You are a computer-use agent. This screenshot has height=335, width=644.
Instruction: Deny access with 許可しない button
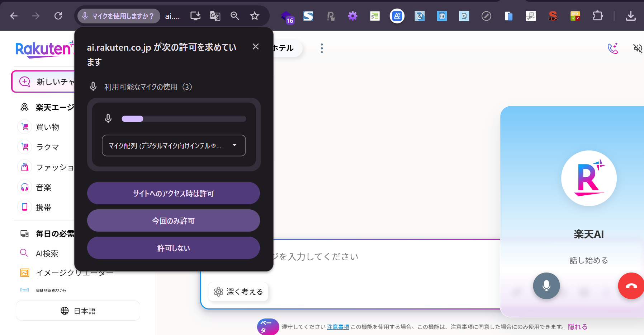(x=174, y=248)
